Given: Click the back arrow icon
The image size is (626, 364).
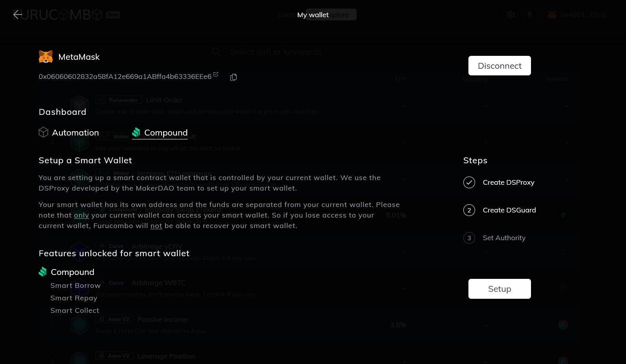Looking at the screenshot, I should 18,15.
